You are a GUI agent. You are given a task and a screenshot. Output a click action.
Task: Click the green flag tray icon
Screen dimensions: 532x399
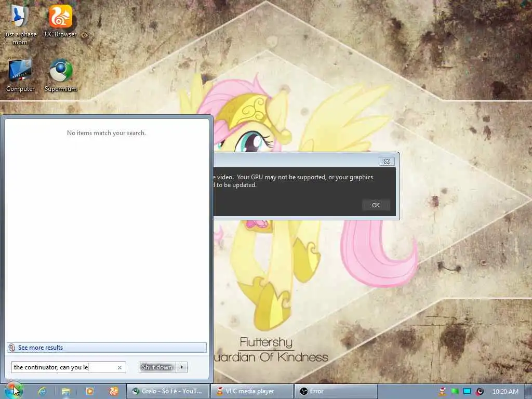point(455,391)
